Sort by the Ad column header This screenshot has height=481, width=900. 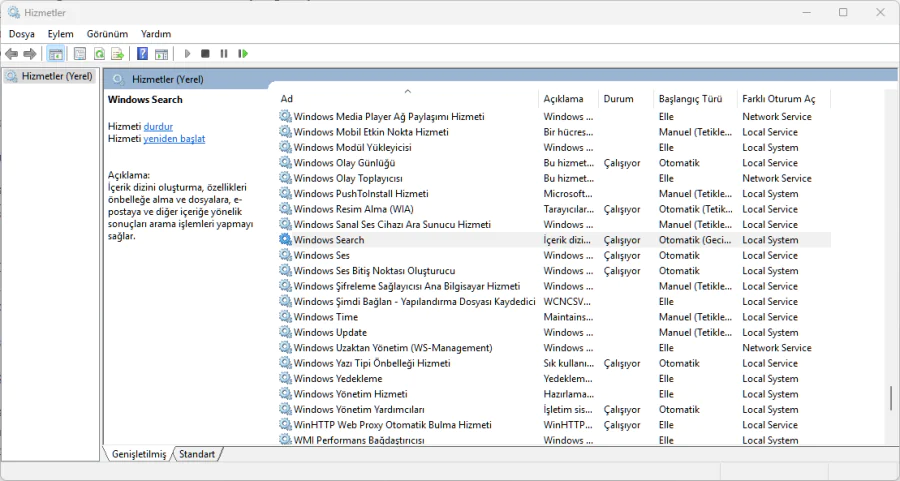[407, 99]
